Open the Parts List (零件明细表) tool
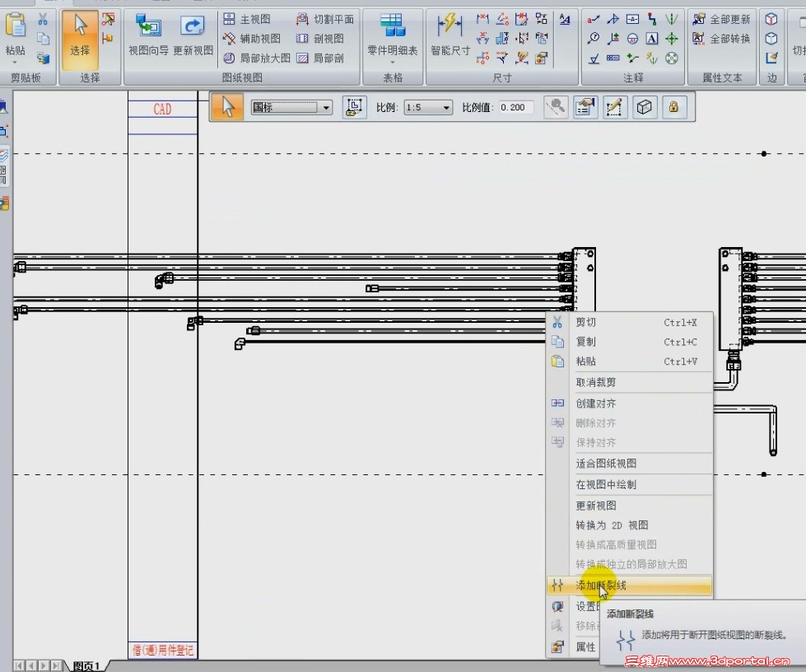This screenshot has height=672, width=806. pos(392,34)
